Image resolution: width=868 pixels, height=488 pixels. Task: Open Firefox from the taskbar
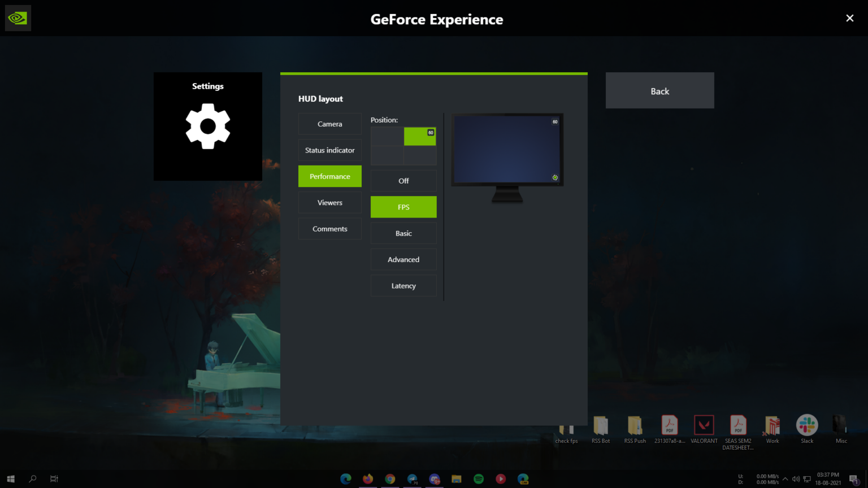click(x=368, y=479)
